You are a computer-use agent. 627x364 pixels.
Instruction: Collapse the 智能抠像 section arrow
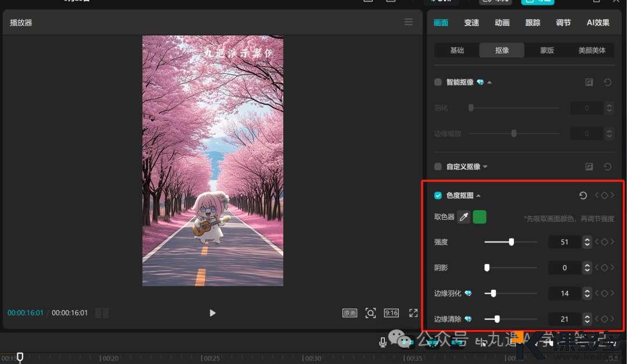(x=489, y=82)
